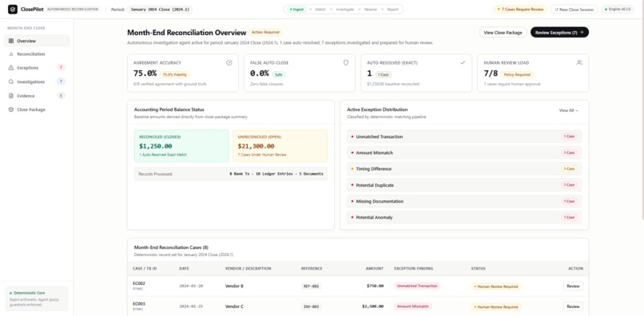
Task: Click the Reconciliation chart icon in sidebar
Action: pyautogui.click(x=11, y=54)
